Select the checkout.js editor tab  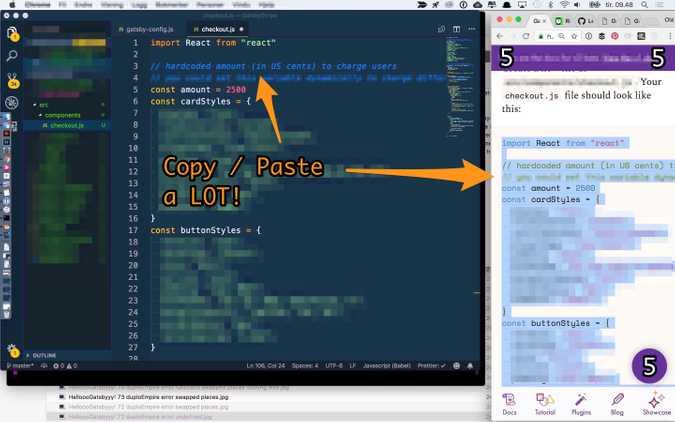coord(218,30)
